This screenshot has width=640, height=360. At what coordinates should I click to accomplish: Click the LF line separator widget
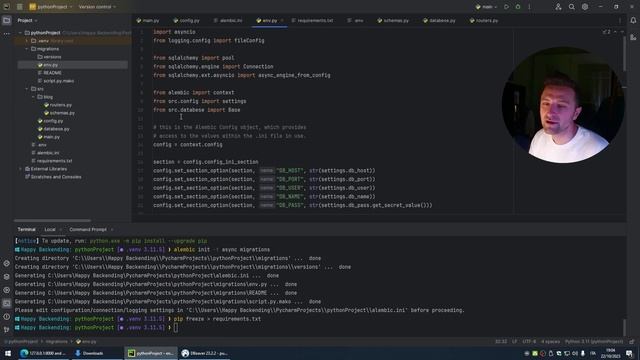(514, 342)
